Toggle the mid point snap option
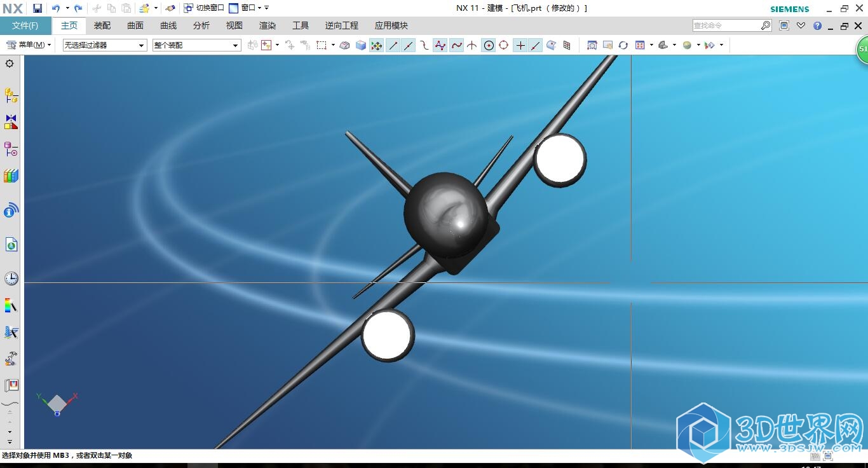 coord(409,45)
